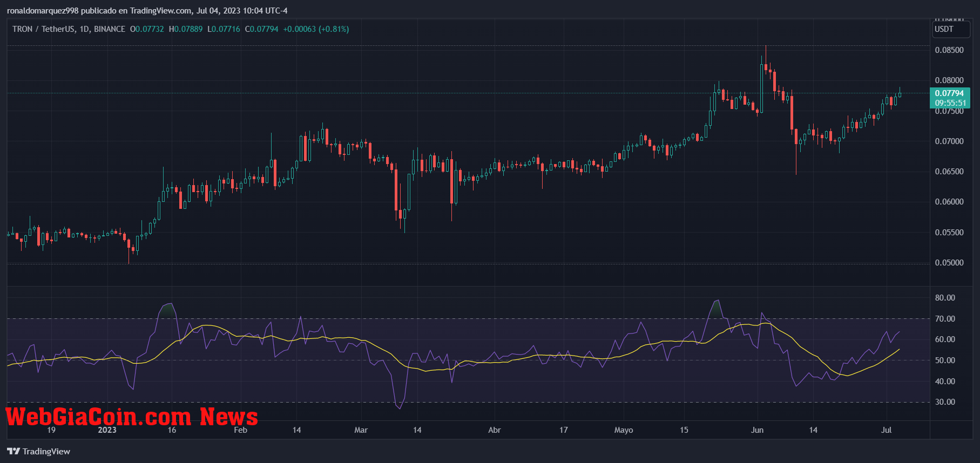Click the high value H0.07889
Viewport: 980px width, 463px height.
tap(186, 29)
